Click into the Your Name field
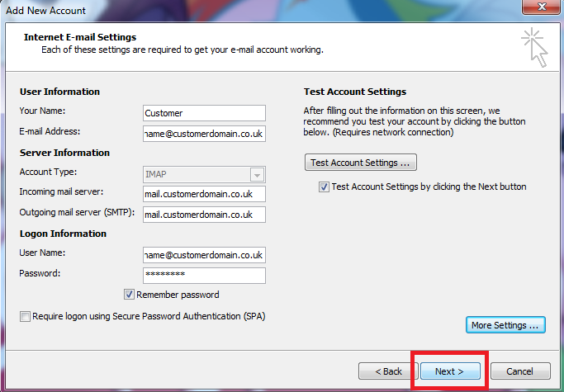This screenshot has width=564, height=392. pos(204,113)
